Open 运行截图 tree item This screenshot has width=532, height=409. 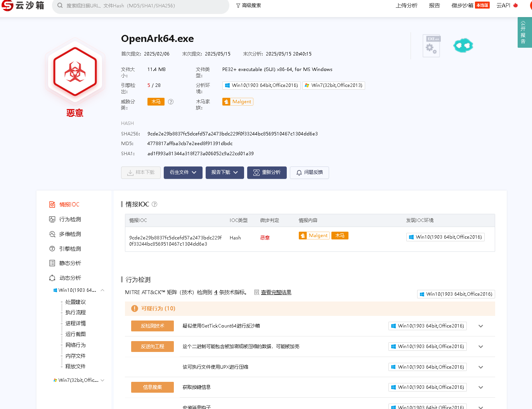[x=75, y=334]
